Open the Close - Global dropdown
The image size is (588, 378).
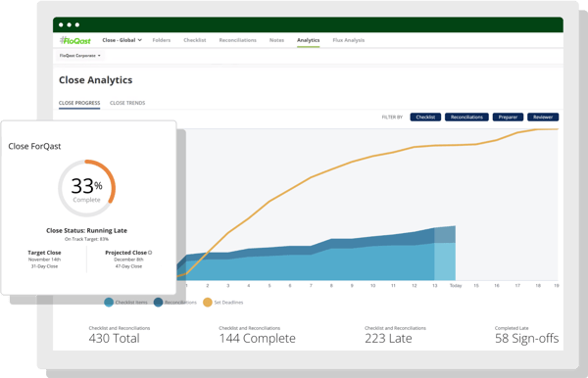point(122,40)
